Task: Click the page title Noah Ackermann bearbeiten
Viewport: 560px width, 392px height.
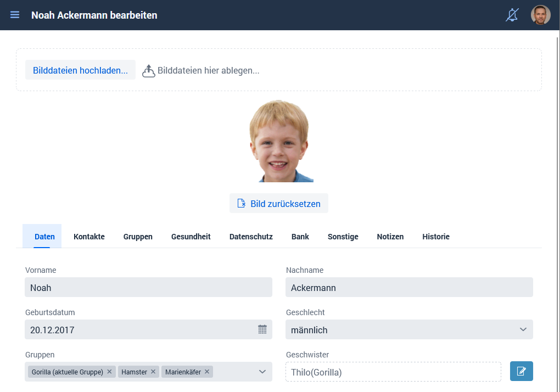Action: [94, 15]
